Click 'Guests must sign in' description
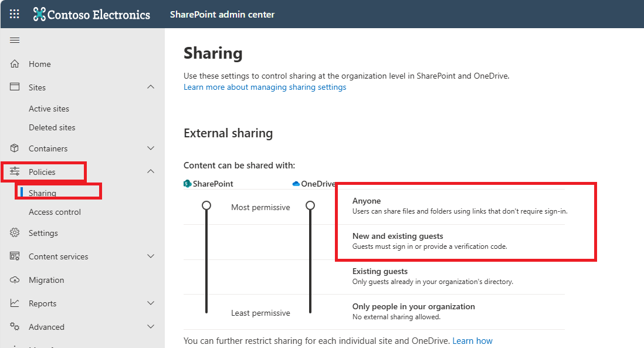Image resolution: width=644 pixels, height=348 pixels. coord(429,246)
